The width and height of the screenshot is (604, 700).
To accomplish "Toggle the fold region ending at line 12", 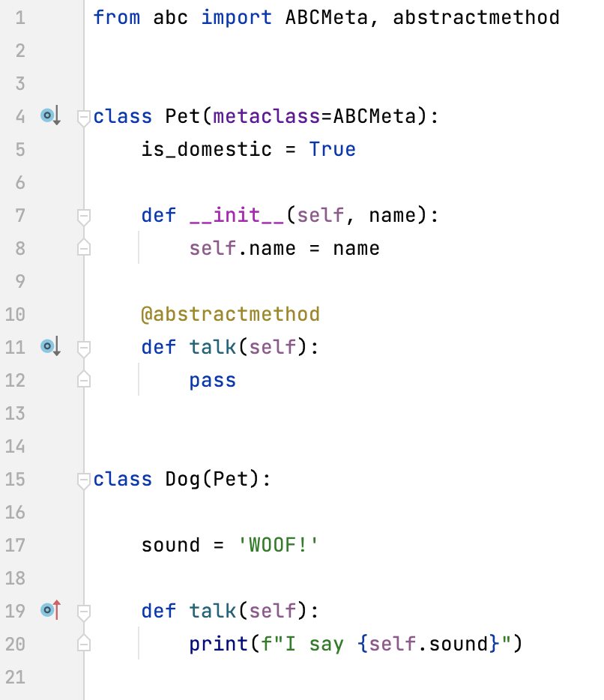I will point(83,380).
